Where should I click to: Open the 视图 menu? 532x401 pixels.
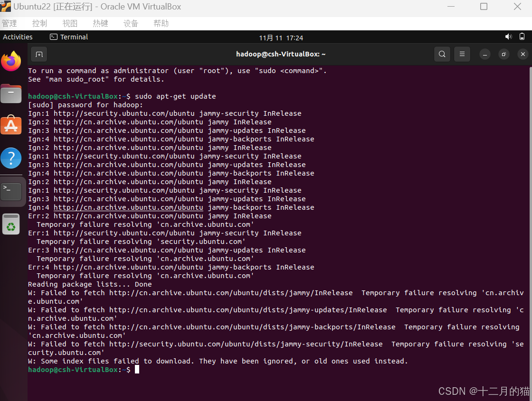click(x=70, y=23)
